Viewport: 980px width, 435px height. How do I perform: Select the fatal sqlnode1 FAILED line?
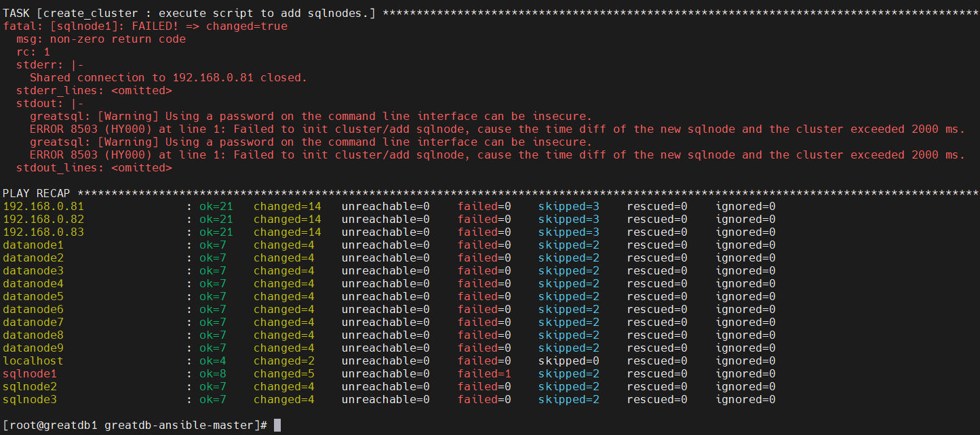[x=145, y=26]
